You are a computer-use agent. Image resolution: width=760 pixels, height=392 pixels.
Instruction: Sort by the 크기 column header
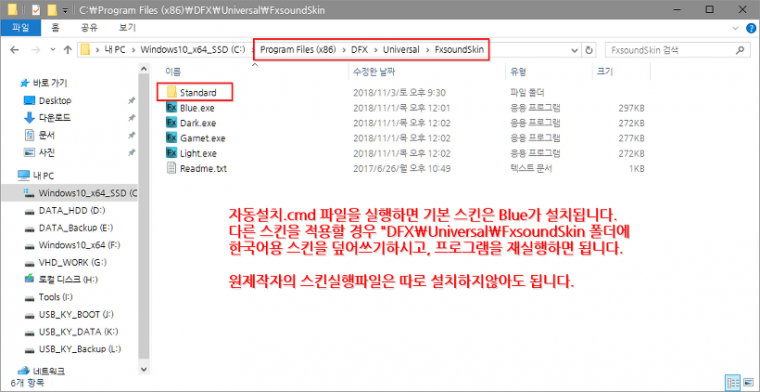click(x=605, y=72)
